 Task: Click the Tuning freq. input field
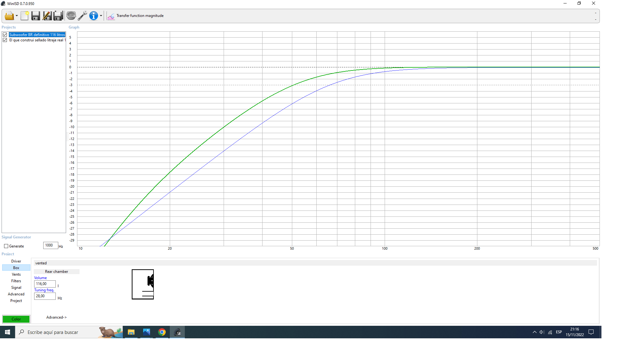pos(45,296)
